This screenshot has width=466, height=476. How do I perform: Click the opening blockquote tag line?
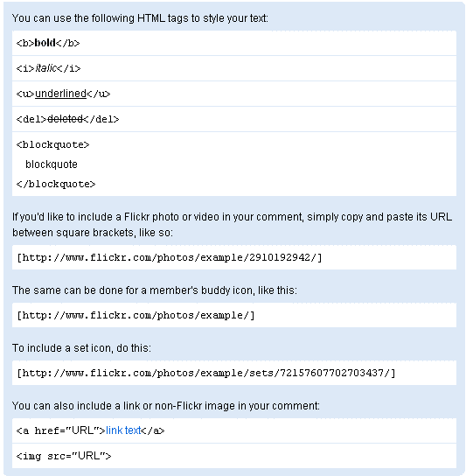(53, 144)
